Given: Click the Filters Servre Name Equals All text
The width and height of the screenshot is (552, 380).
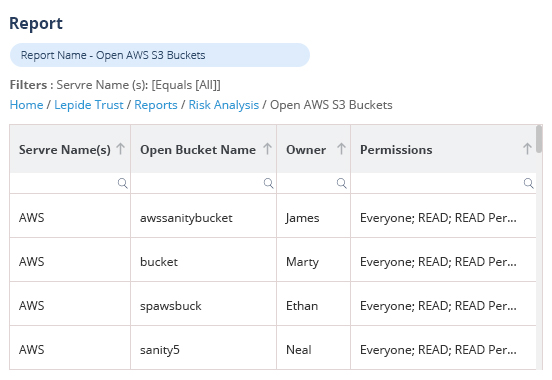Looking at the screenshot, I should (115, 85).
